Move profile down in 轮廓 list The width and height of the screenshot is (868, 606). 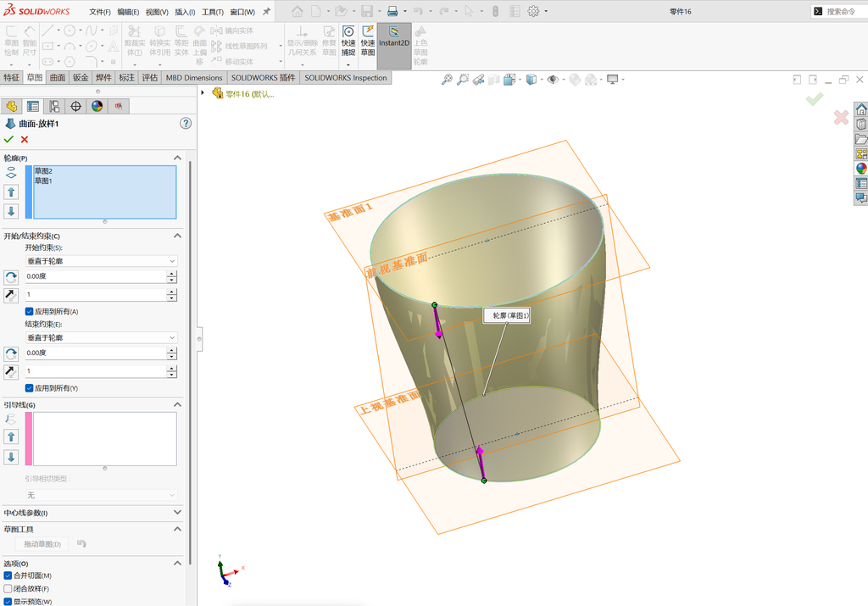10,211
